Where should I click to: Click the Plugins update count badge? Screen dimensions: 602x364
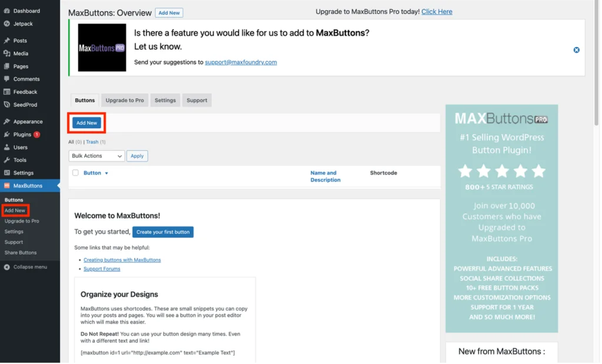pos(36,135)
